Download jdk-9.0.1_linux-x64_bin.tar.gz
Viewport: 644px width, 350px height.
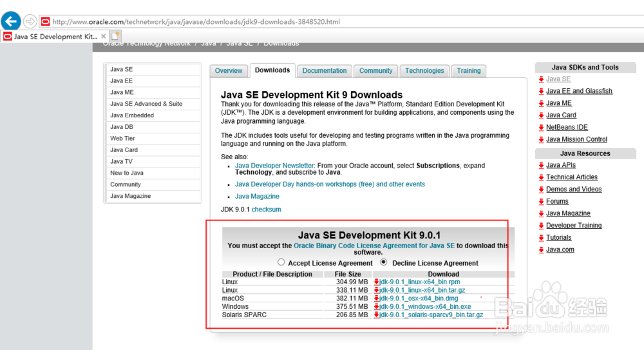422,290
